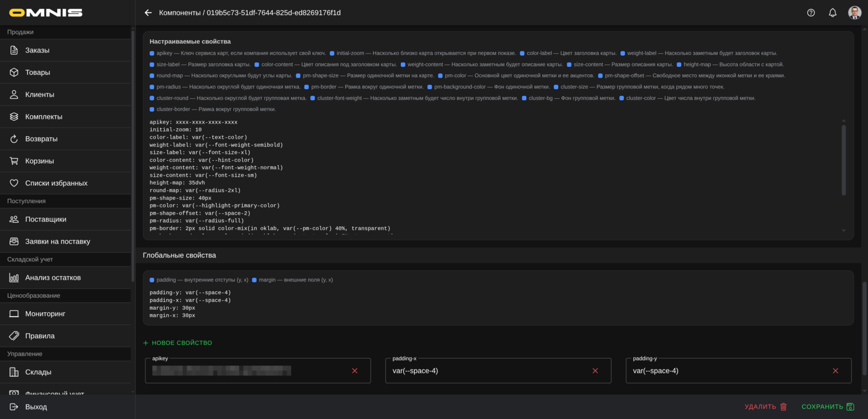Click the Товары box icon in sidebar
Image resolution: width=868 pixels, height=419 pixels.
pos(14,72)
